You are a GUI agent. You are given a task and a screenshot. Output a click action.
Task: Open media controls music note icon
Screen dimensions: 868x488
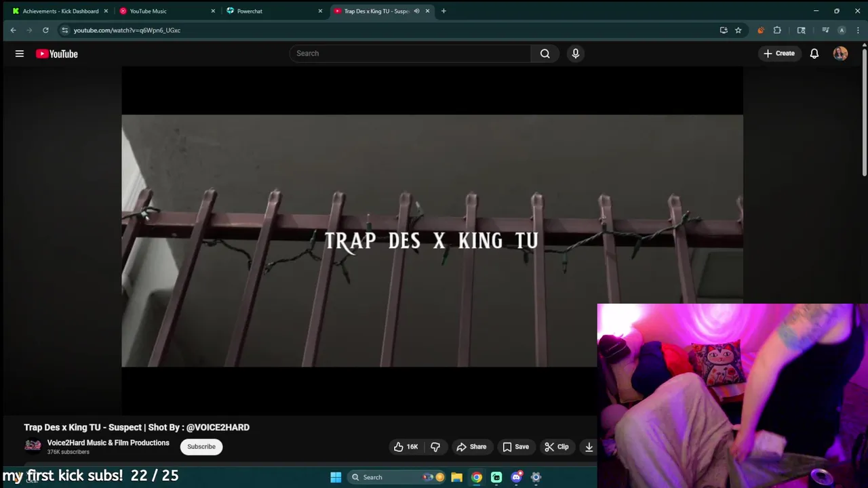(825, 30)
